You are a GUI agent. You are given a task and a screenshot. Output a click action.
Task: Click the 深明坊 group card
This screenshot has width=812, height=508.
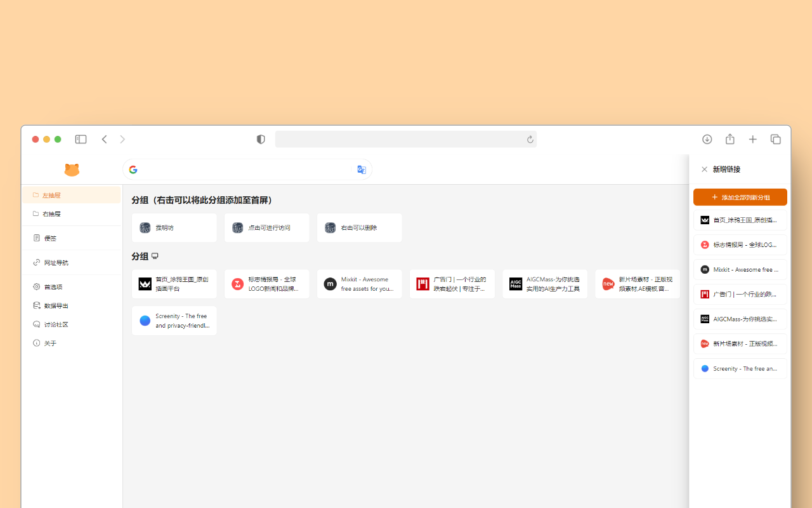tap(174, 227)
